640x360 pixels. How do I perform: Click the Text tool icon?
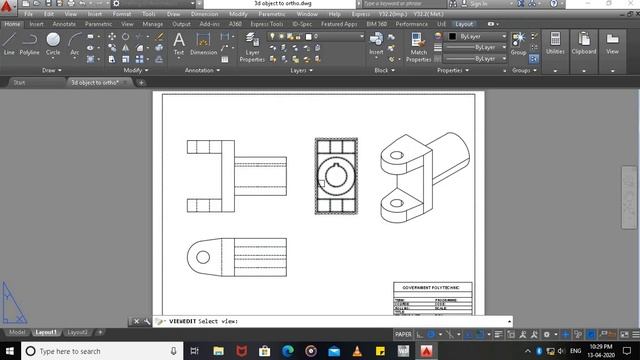pos(179,44)
